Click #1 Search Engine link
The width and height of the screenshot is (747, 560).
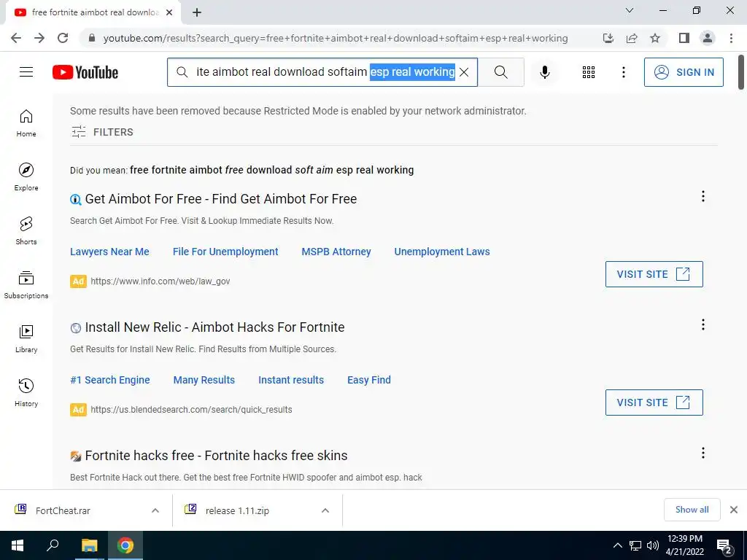(x=109, y=380)
